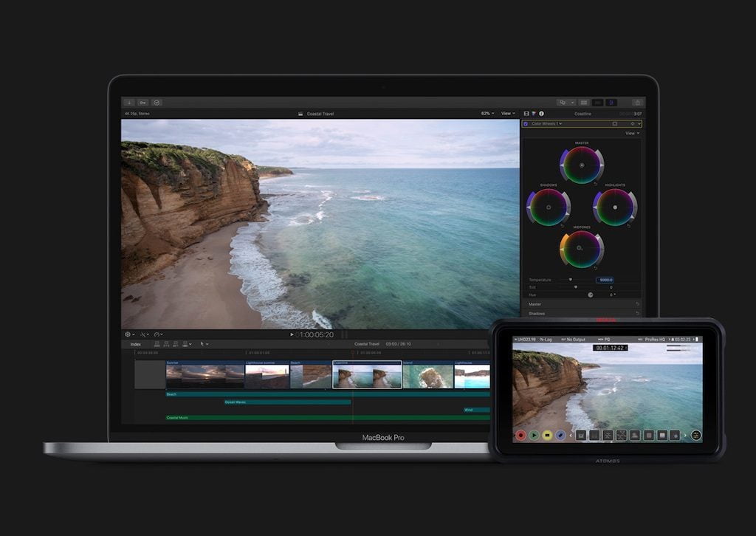The width and height of the screenshot is (756, 536).
Task: Click the share export icon in toolbar
Action: coord(637,103)
